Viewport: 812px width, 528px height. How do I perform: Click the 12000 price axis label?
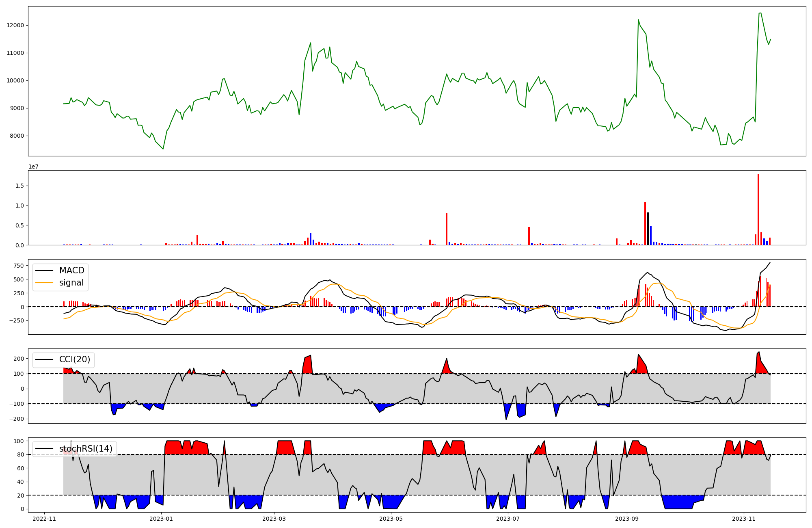[x=15, y=25]
